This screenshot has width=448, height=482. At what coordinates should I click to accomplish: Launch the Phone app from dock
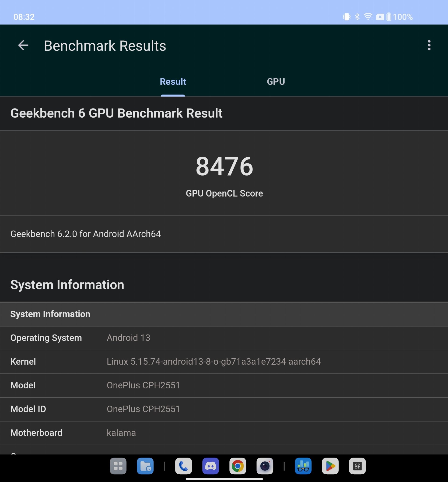pos(183,466)
